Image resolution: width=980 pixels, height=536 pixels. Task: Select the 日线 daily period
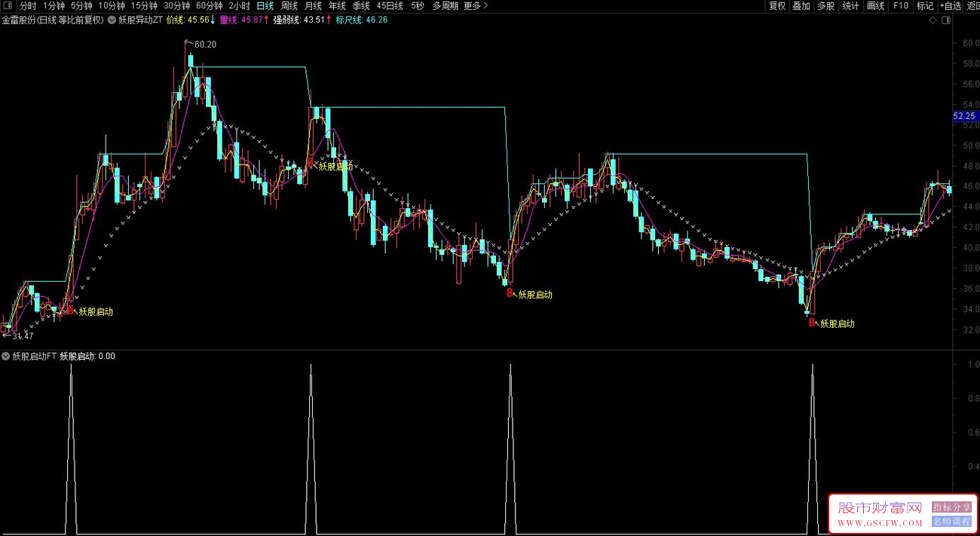(x=265, y=5)
